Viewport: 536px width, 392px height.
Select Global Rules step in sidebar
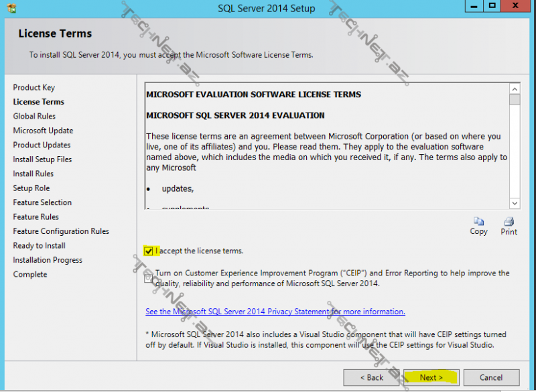pyautogui.click(x=34, y=117)
